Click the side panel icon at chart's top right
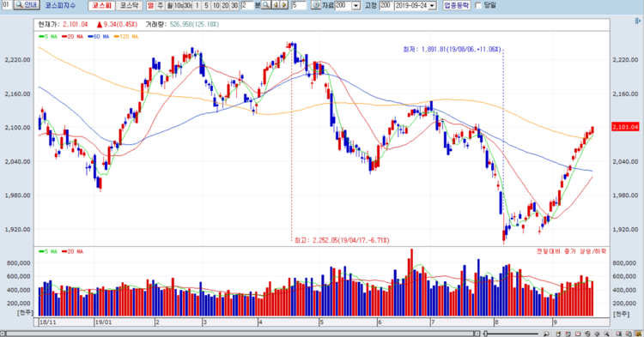This screenshot has height=337, width=644. tap(638, 21)
